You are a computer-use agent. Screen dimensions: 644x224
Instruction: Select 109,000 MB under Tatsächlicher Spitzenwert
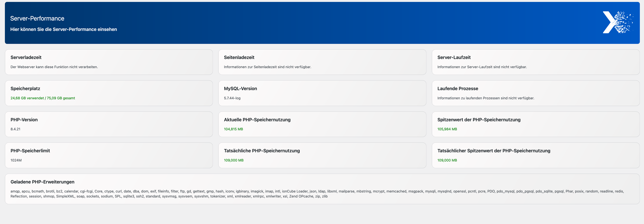447,160
